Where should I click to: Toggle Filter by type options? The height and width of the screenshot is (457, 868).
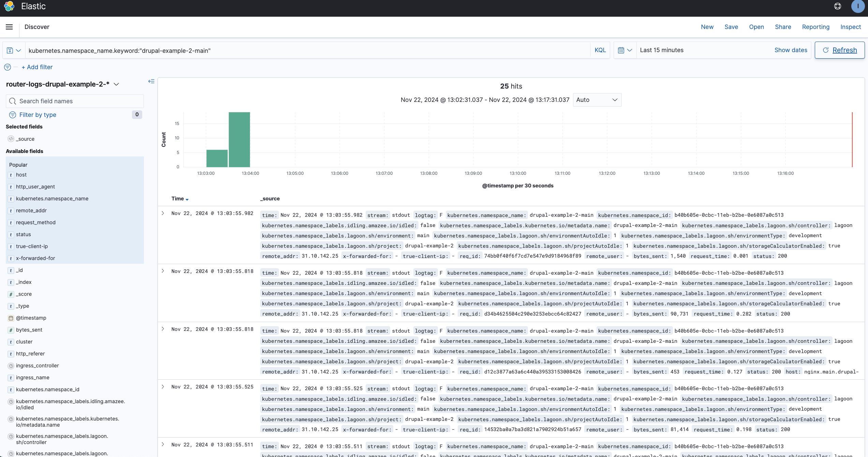pyautogui.click(x=38, y=115)
